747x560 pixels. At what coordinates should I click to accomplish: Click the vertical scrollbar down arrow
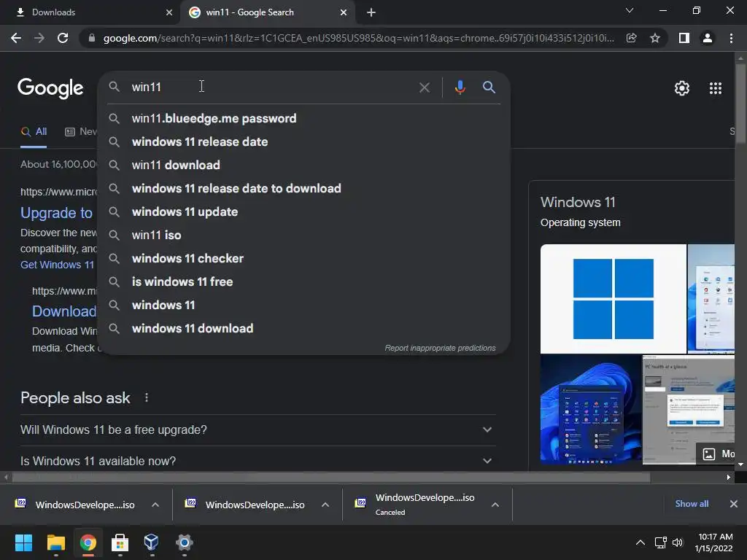740,464
